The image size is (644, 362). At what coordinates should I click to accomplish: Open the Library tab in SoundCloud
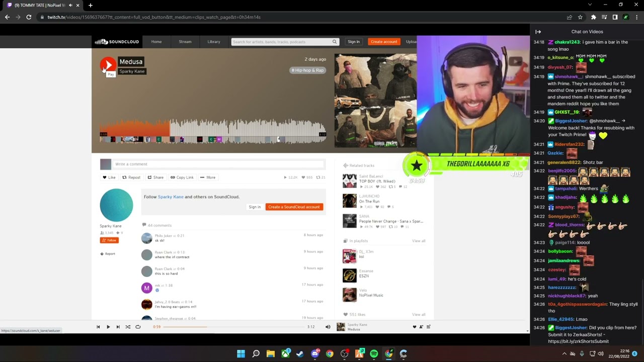coord(214,42)
